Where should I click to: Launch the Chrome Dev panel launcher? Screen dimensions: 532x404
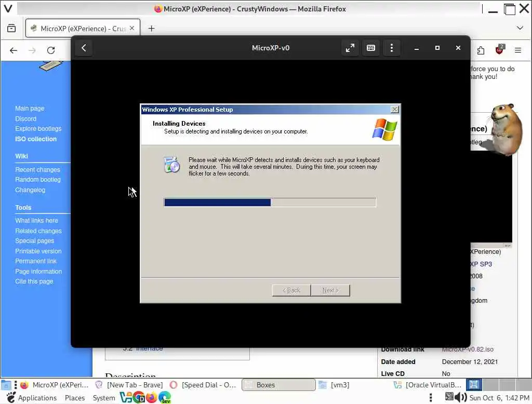(139, 397)
